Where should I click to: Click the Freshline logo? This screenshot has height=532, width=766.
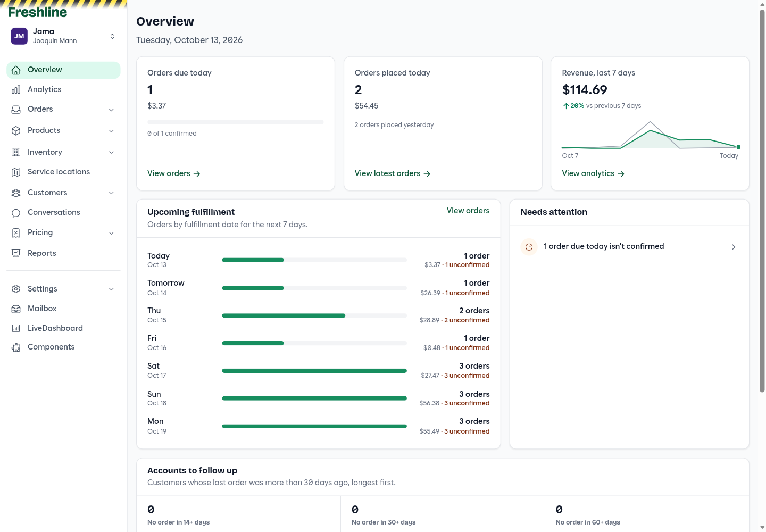coord(38,12)
